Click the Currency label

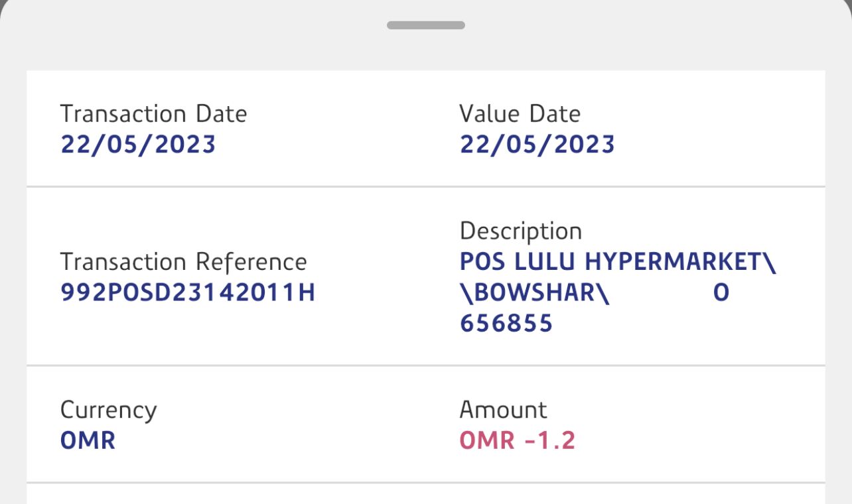[x=108, y=410]
